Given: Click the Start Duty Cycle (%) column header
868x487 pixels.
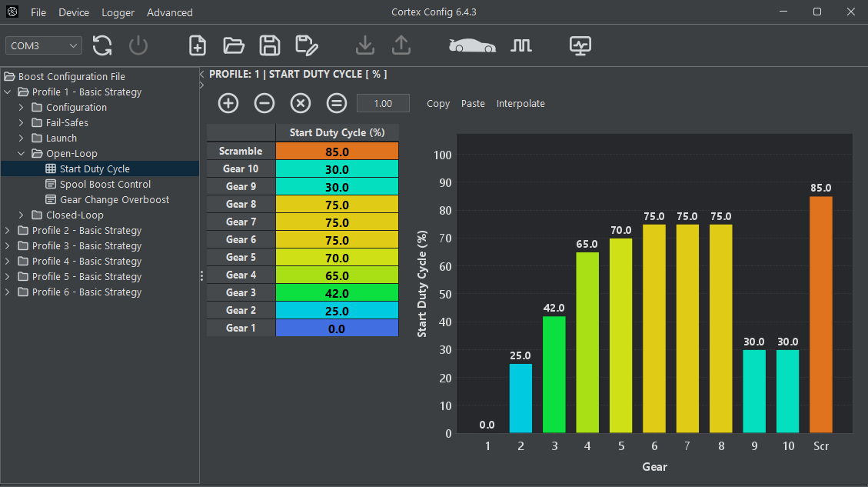Looking at the screenshot, I should [337, 133].
